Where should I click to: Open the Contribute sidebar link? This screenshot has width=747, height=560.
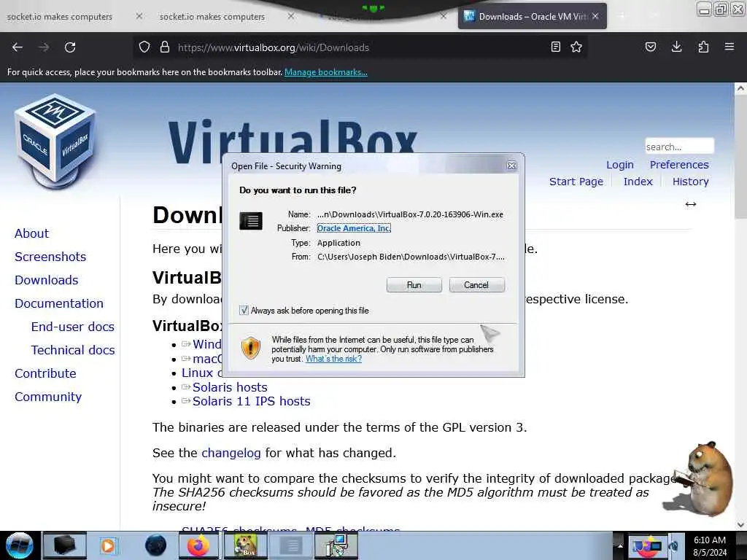click(45, 373)
